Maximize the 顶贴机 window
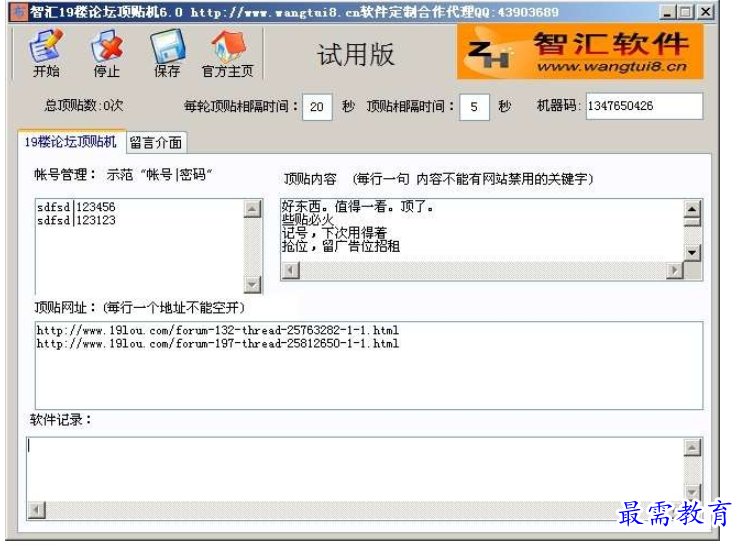This screenshot has width=740, height=545. pyautogui.click(x=686, y=12)
